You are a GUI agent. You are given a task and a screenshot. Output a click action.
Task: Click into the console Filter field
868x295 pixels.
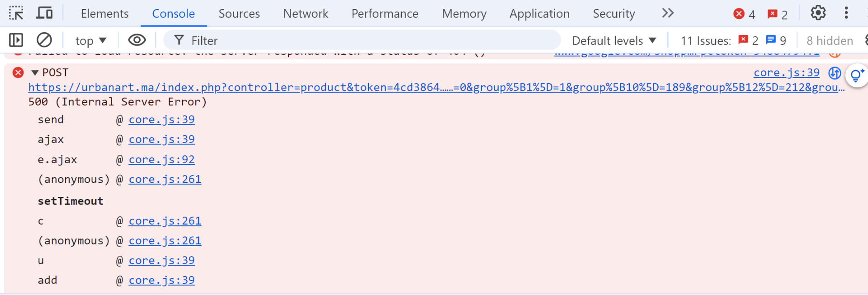(362, 41)
